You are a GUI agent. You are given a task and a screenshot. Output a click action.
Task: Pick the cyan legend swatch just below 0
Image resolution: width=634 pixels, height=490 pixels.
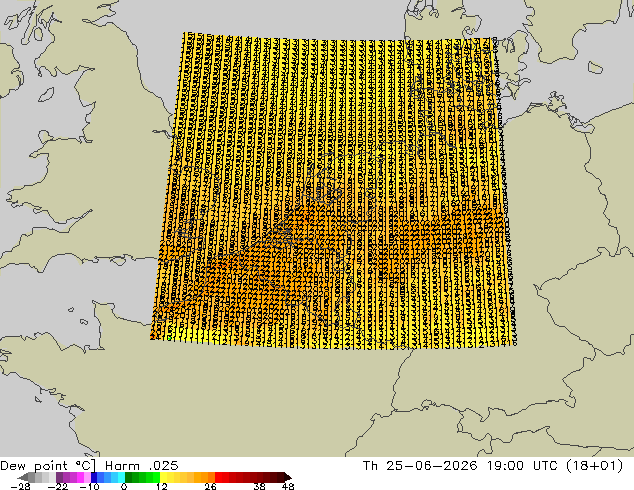pos(121,477)
